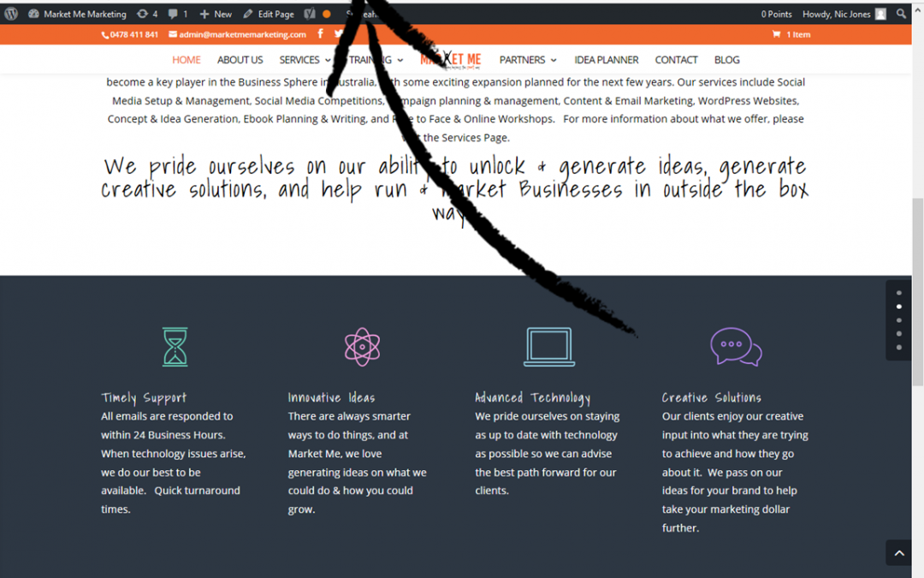This screenshot has width=924, height=578.
Task: Open the New content menu label
Action: coord(222,14)
